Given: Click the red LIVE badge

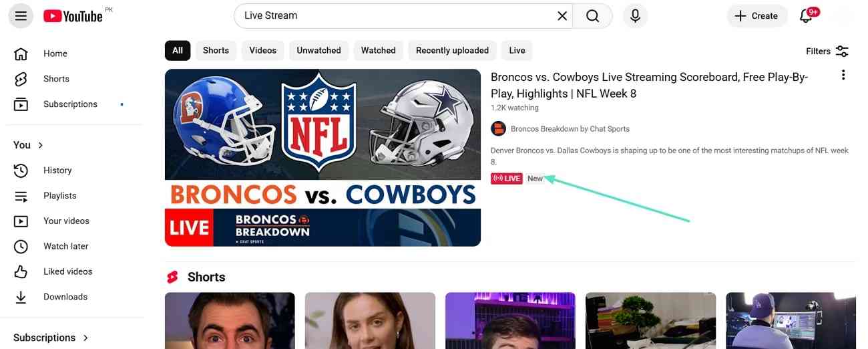Looking at the screenshot, I should [x=507, y=179].
